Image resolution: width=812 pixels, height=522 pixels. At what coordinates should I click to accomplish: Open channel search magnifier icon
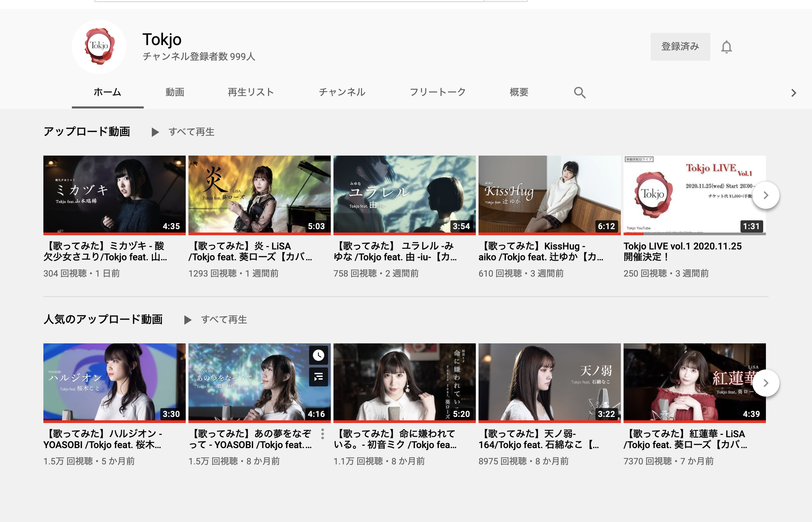[x=580, y=92]
